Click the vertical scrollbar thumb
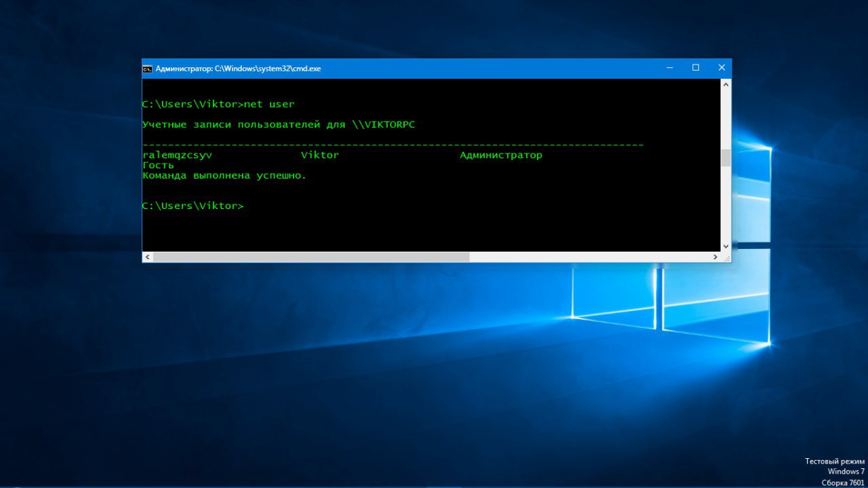Image resolution: width=868 pixels, height=488 pixels. [726, 157]
